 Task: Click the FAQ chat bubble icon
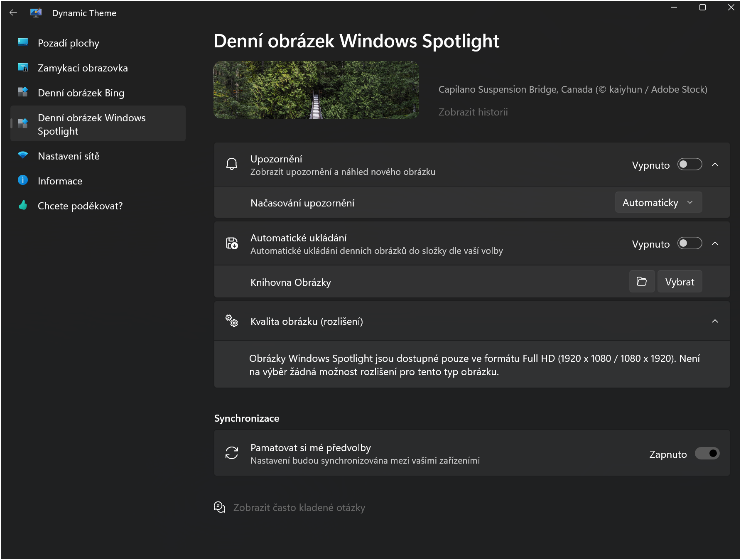click(219, 507)
